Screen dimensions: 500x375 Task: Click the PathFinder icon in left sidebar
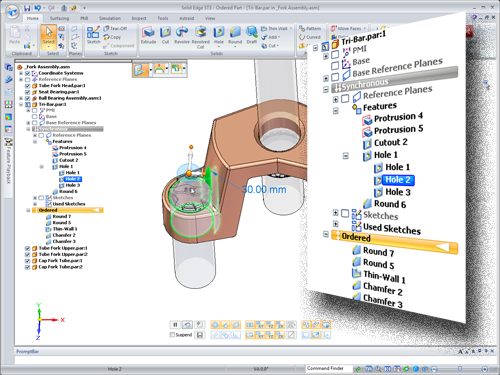[9, 67]
